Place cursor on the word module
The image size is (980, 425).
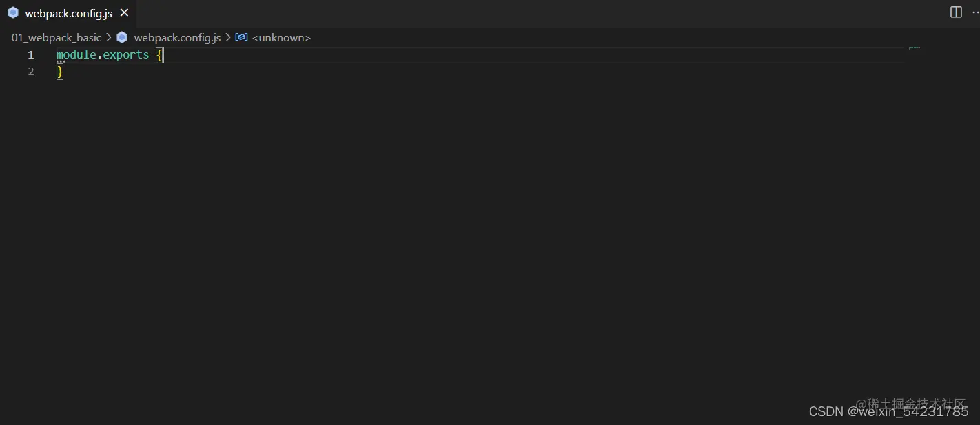point(76,54)
